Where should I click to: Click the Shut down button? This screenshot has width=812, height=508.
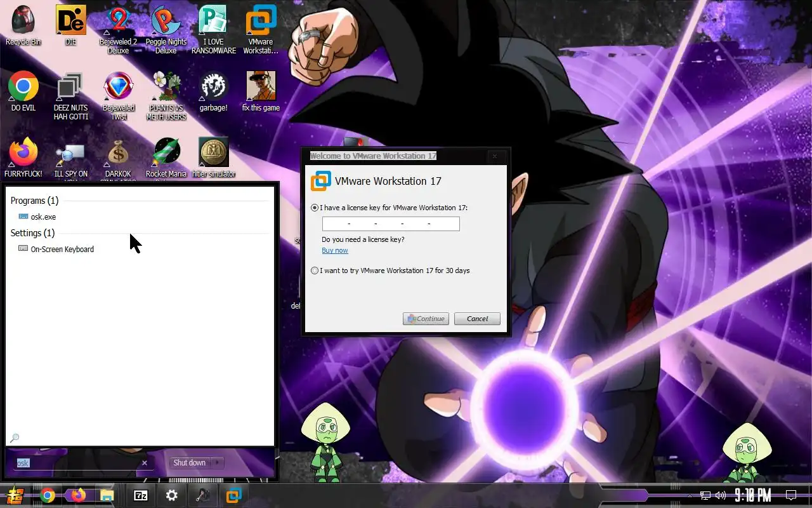coord(189,463)
